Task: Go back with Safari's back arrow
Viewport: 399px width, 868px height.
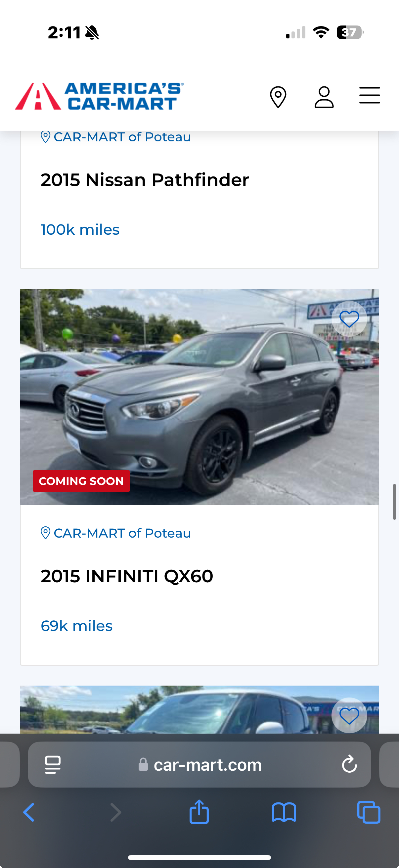Action: [x=29, y=812]
